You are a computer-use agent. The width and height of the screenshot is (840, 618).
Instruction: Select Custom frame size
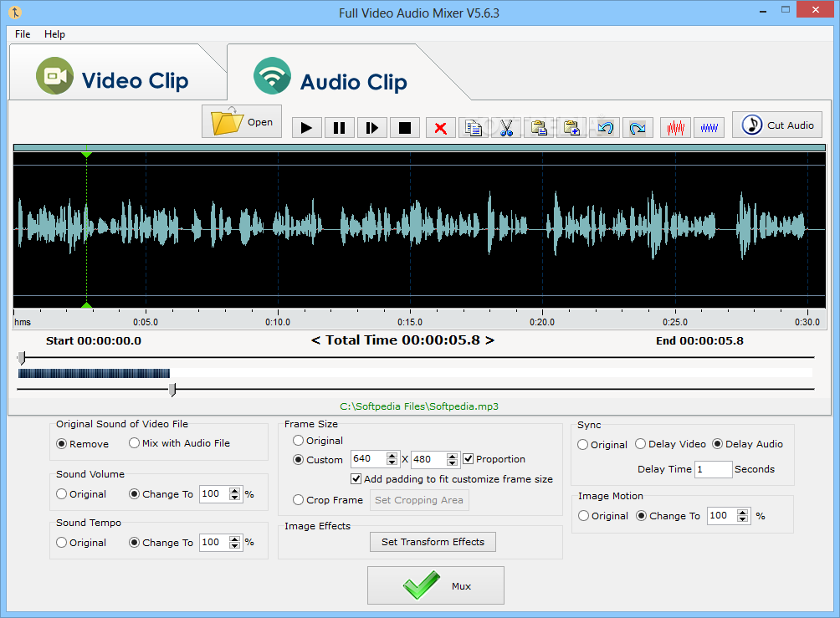(318, 459)
